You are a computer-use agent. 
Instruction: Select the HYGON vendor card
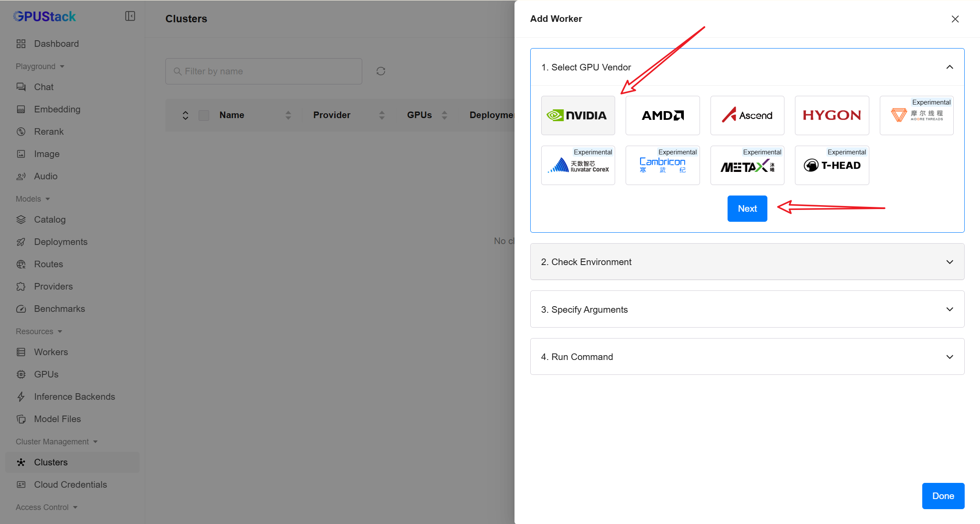832,115
